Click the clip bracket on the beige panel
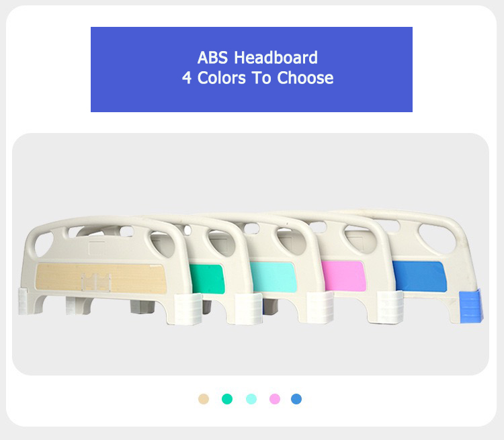Image resolution: width=504 pixels, height=440 pixels. pos(95,280)
